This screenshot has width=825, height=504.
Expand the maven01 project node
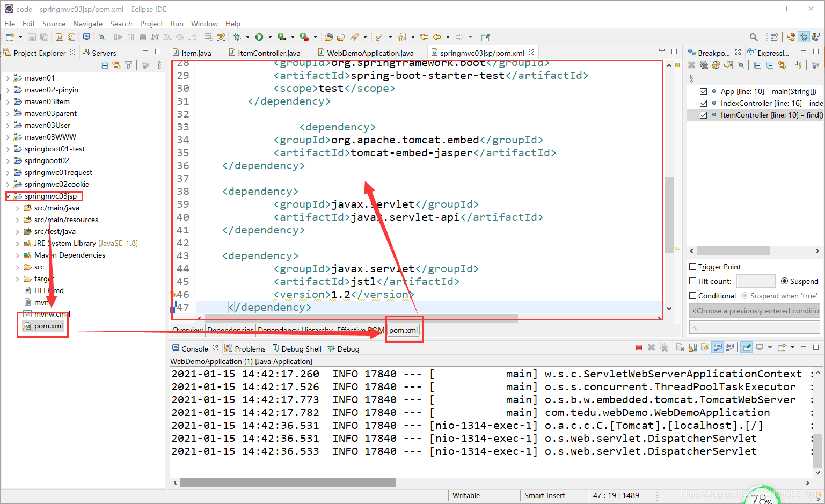coord(8,78)
